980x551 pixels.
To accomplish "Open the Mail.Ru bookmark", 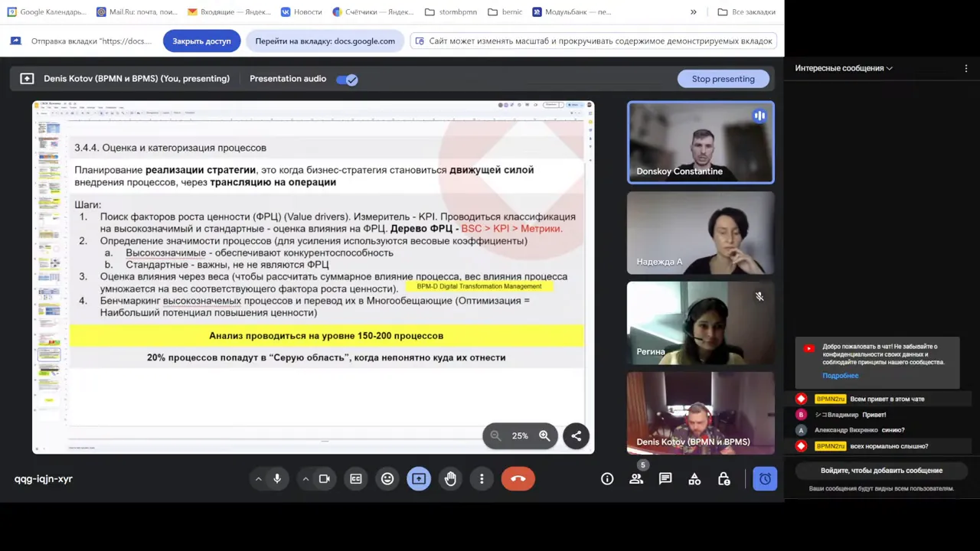I will (x=137, y=12).
